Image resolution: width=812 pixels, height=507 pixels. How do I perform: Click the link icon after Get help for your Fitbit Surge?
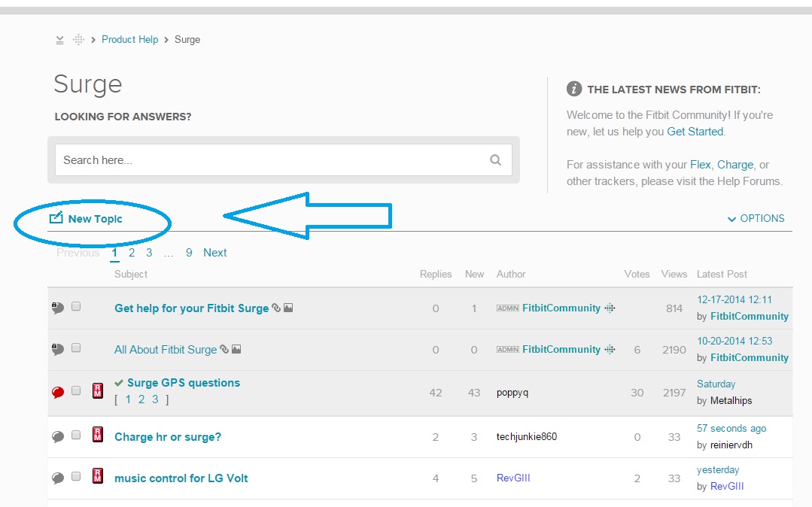[276, 308]
